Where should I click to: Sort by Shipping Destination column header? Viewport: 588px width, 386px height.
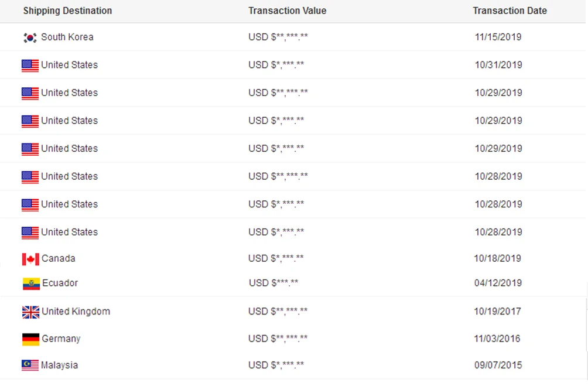[x=67, y=11]
